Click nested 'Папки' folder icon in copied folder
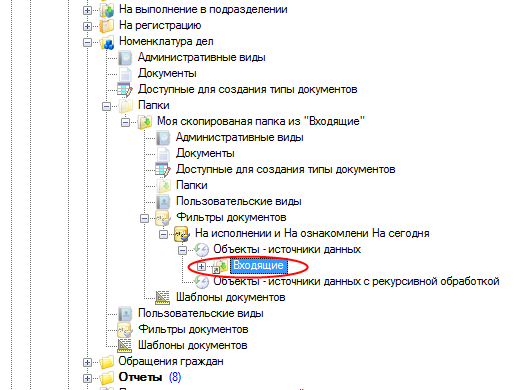The image size is (528, 390). (163, 186)
